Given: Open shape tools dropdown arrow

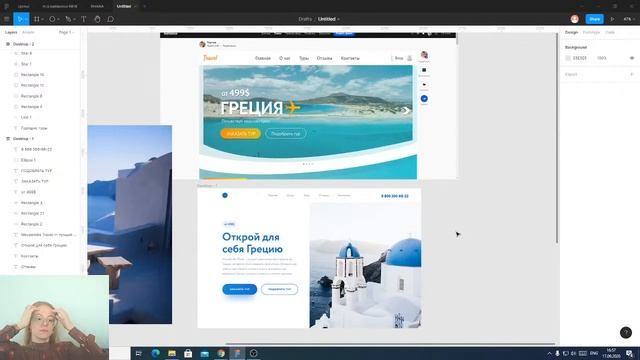Looking at the screenshot, I should [58, 19].
